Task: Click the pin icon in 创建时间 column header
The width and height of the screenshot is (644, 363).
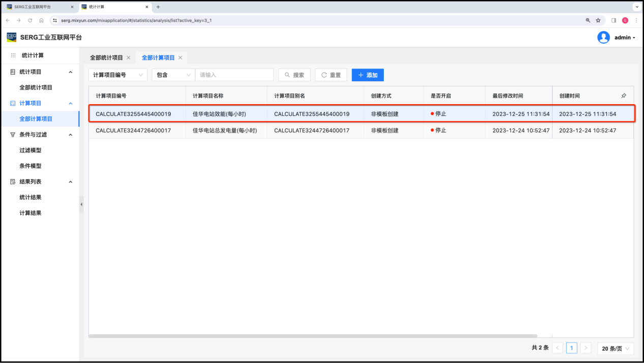Action: pos(624,95)
